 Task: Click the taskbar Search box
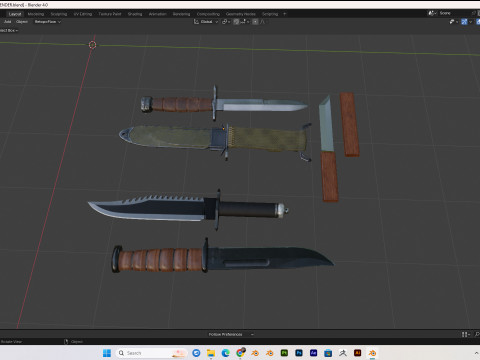click(x=152, y=353)
